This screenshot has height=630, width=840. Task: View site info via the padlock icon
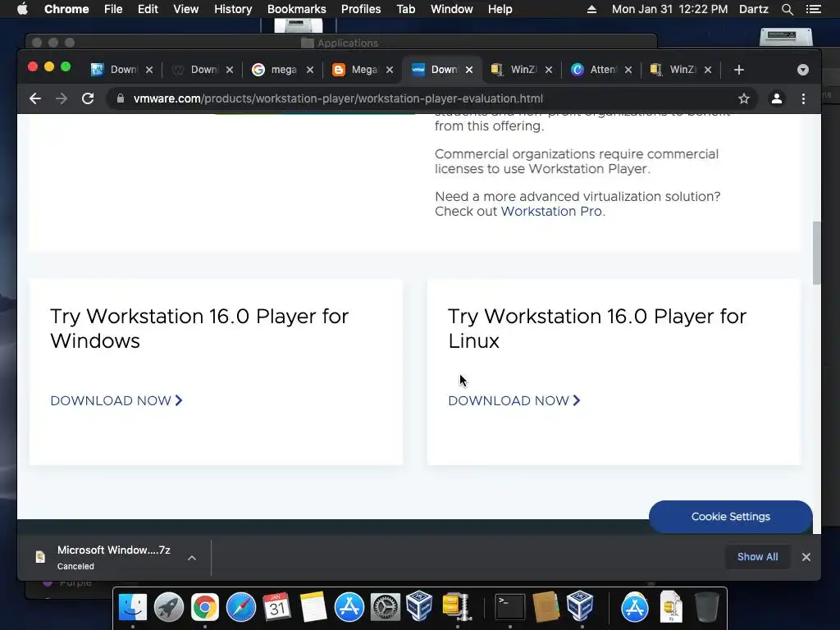(121, 98)
